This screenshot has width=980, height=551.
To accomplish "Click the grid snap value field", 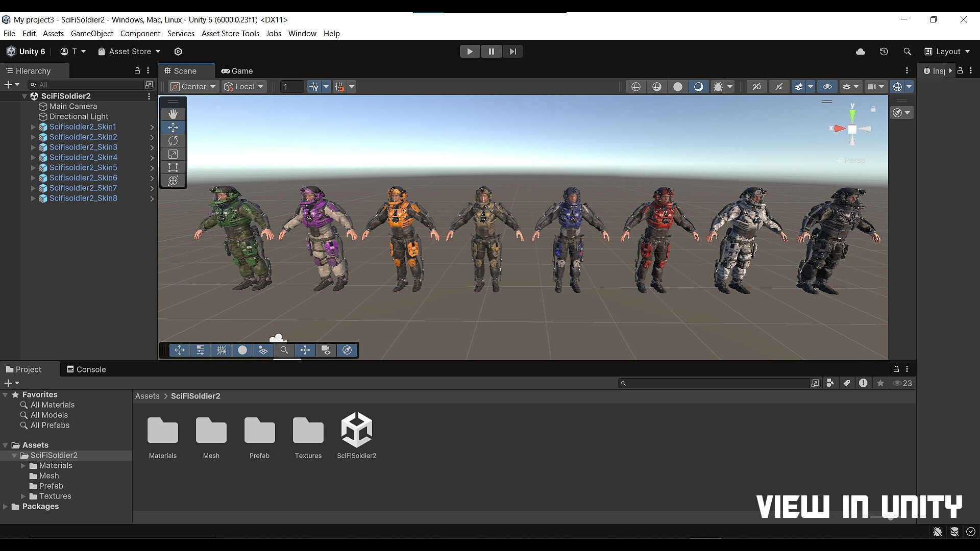I will 292,87.
